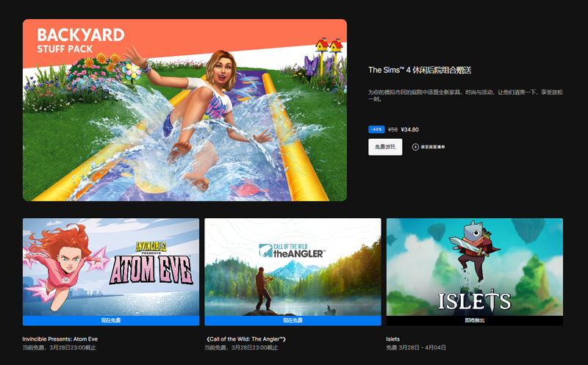Click the white 免费游玩 button
The width and height of the screenshot is (588, 365).
(x=385, y=147)
